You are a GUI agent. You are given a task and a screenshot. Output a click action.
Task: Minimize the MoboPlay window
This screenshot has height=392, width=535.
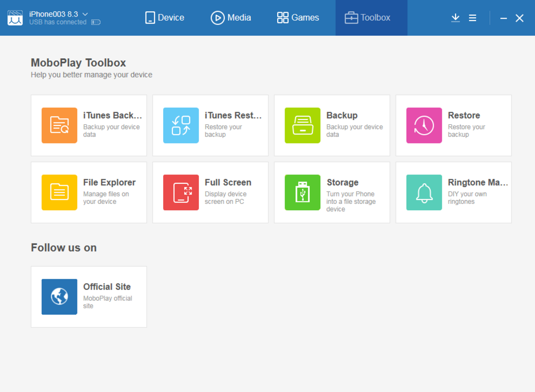tap(503, 18)
